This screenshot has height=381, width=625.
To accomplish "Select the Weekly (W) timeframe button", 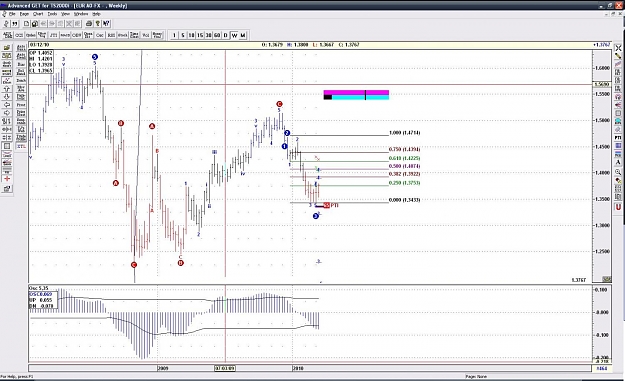I will click(234, 35).
